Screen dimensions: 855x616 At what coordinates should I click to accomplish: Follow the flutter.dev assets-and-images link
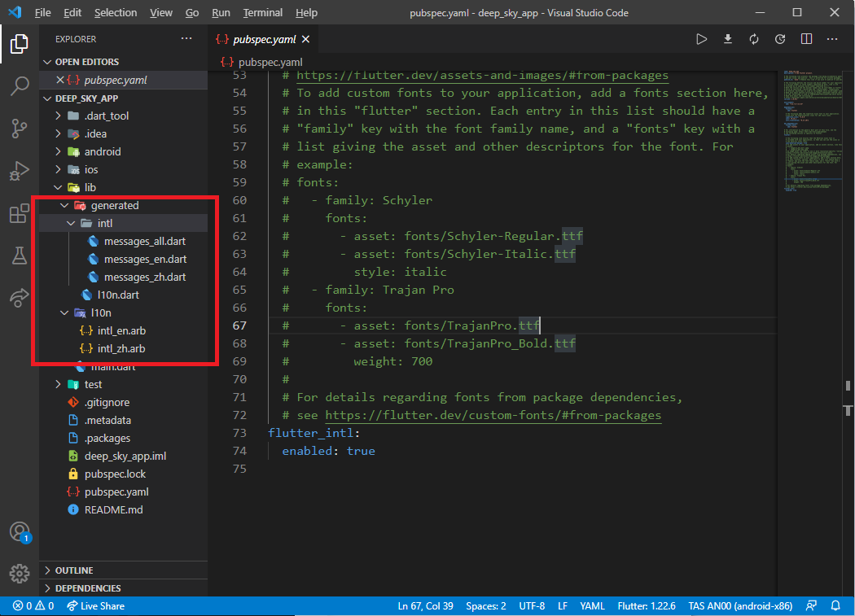(483, 76)
